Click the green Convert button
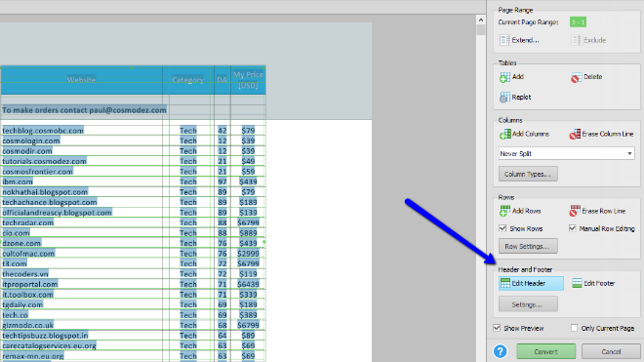Image resolution: width=644 pixels, height=362 pixels. point(545,351)
